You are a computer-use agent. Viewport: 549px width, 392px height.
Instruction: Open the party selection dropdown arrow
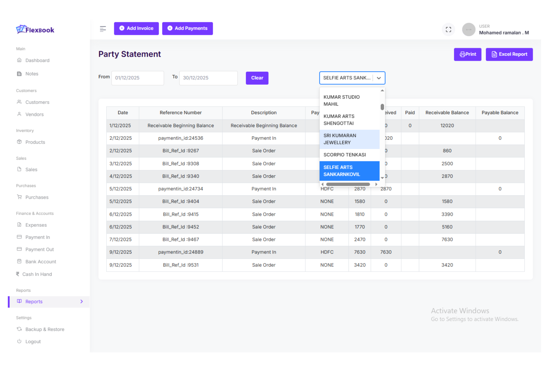pyautogui.click(x=379, y=78)
